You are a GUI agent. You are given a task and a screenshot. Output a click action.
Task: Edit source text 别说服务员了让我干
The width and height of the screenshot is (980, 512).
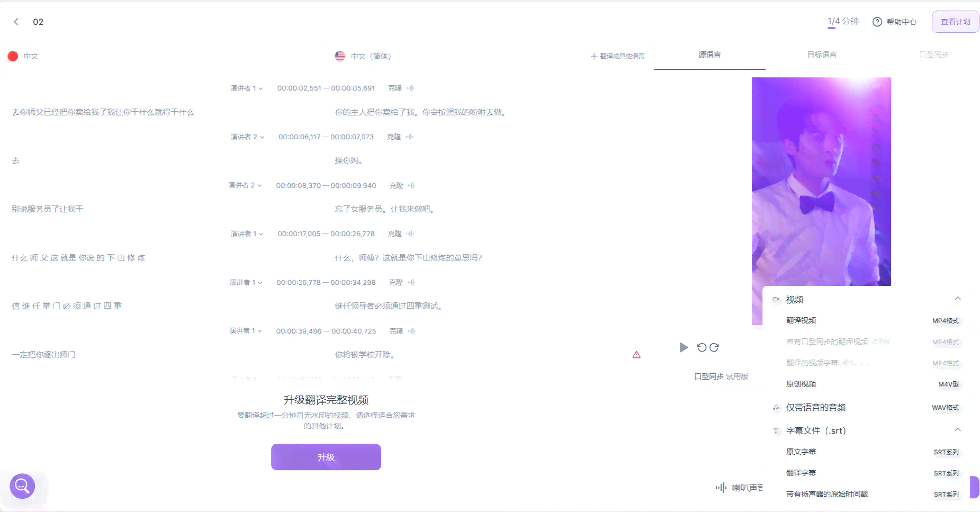click(x=48, y=209)
